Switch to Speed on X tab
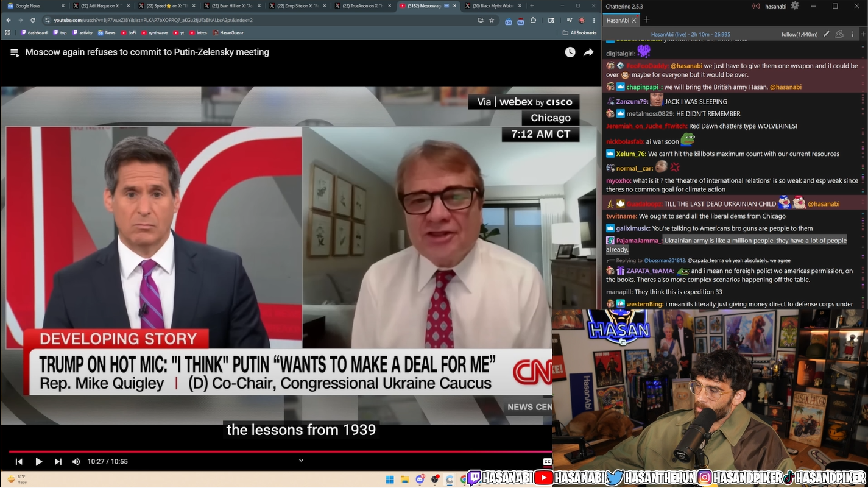 tap(166, 5)
